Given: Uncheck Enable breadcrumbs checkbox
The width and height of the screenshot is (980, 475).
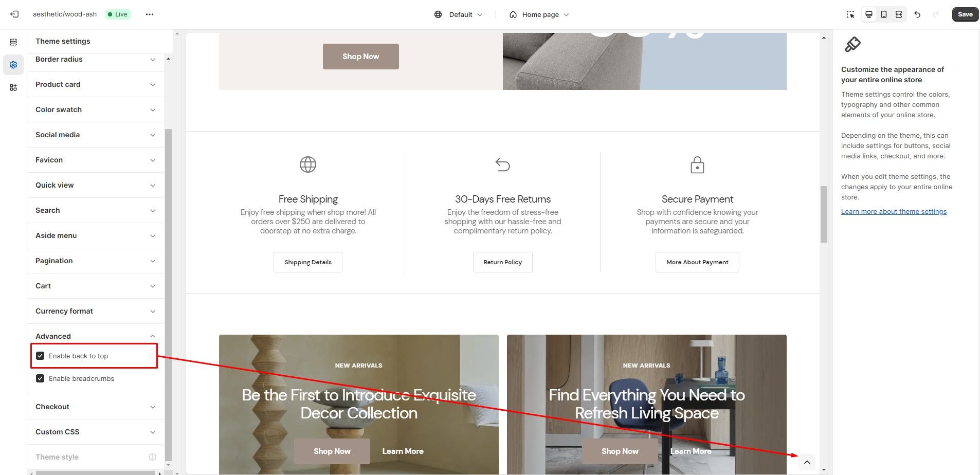Looking at the screenshot, I should pos(40,378).
